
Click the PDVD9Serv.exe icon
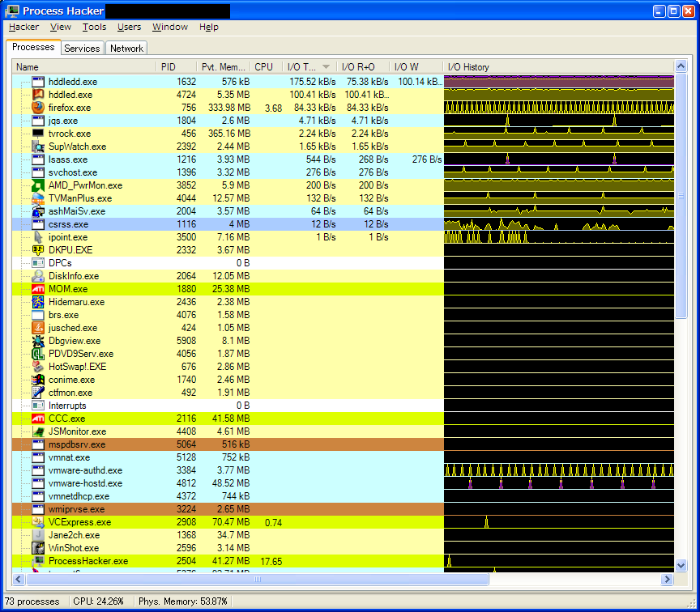pyautogui.click(x=38, y=354)
